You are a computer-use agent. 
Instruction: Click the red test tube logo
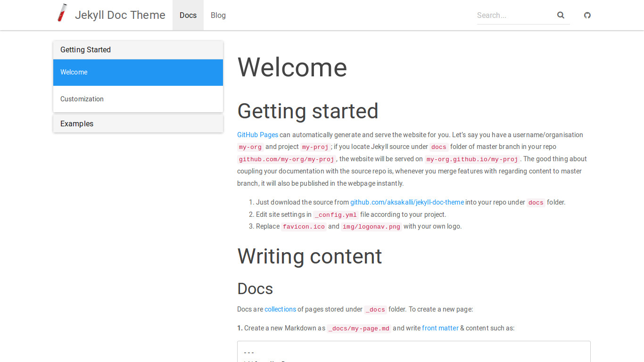pos(62,13)
